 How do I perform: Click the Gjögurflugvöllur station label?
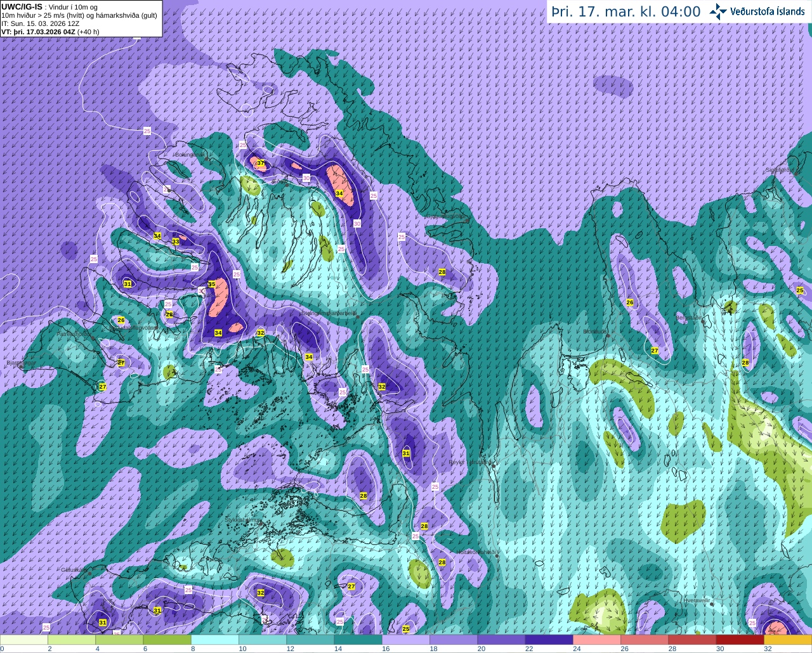pyautogui.click(x=447, y=217)
